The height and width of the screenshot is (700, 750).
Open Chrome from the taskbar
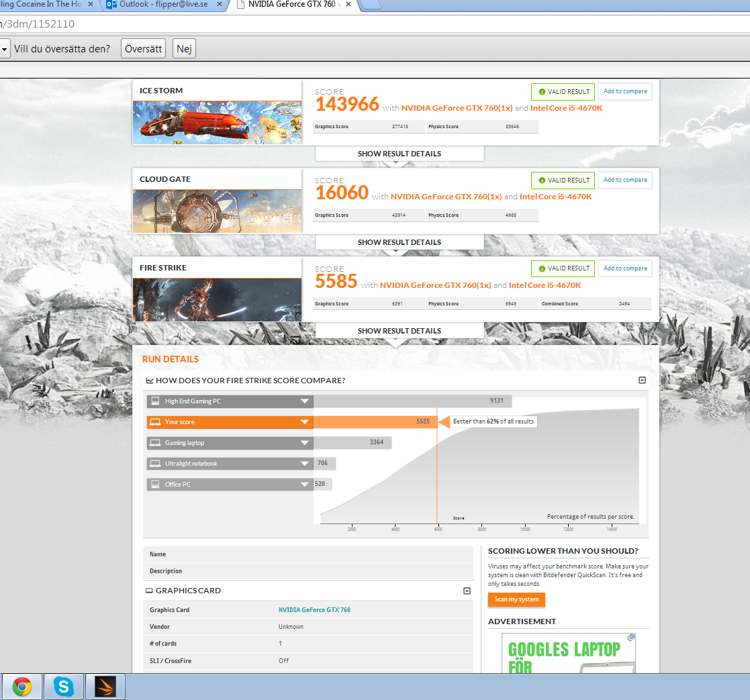pos(22,687)
